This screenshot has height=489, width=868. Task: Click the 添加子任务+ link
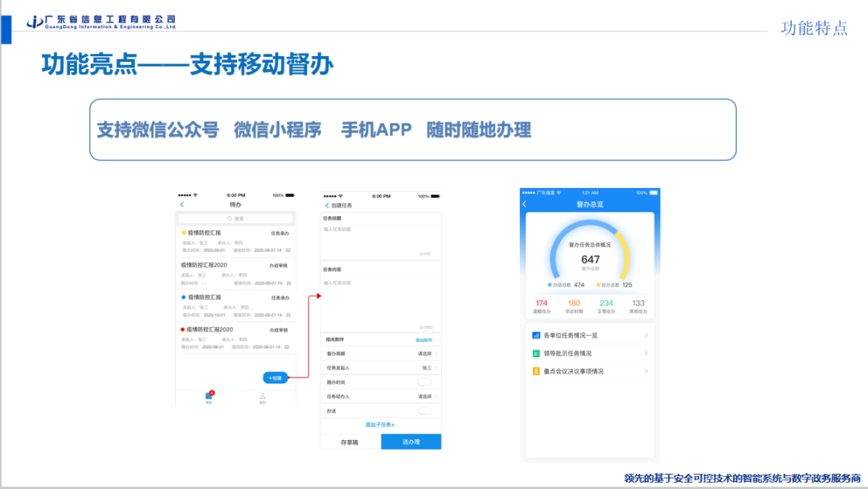380,424
